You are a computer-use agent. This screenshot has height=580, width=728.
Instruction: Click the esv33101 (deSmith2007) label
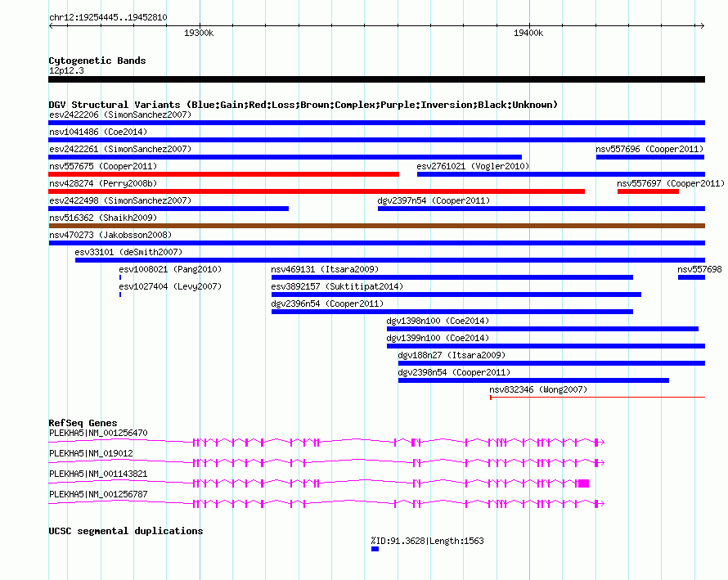(x=128, y=252)
